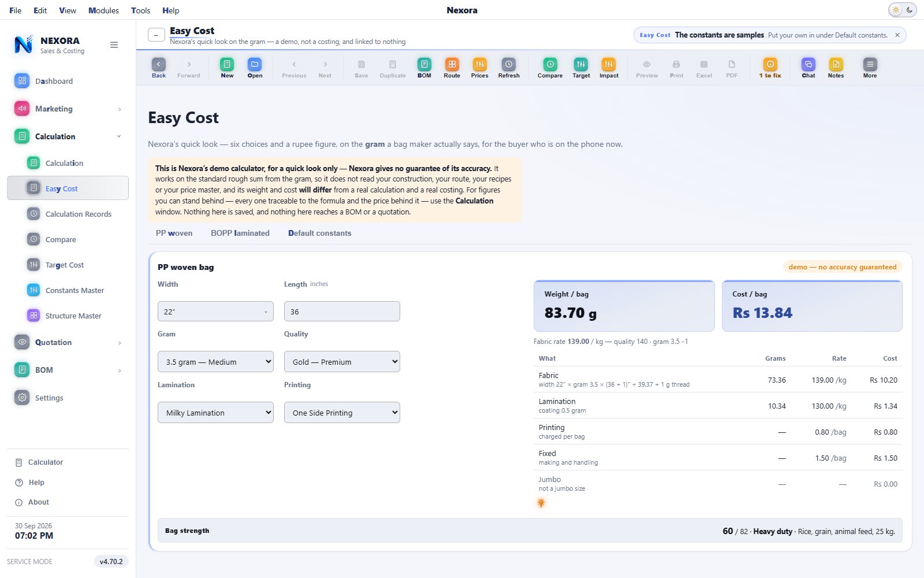Screen dimensions: 924x578
Task: Open the sidebar Compare item
Action: coord(68,239)
